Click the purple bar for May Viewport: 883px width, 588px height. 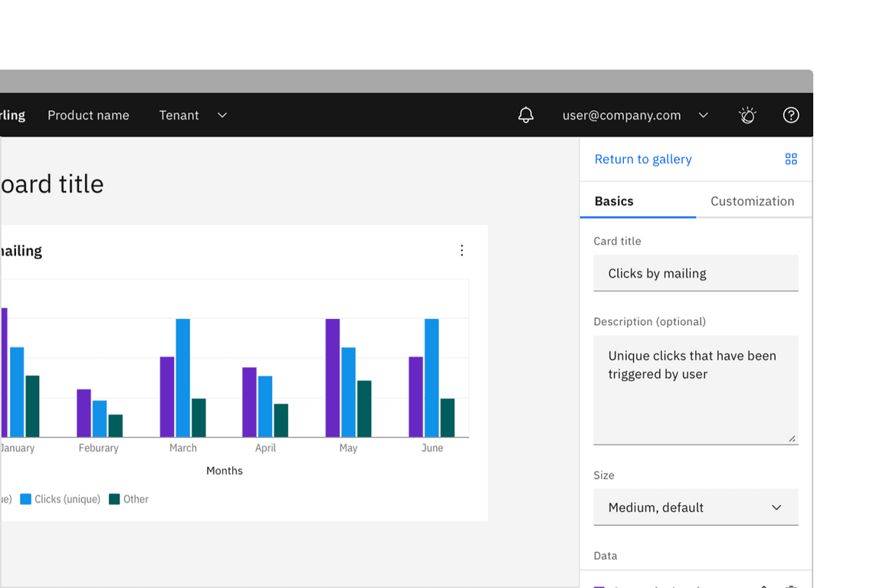[333, 377]
